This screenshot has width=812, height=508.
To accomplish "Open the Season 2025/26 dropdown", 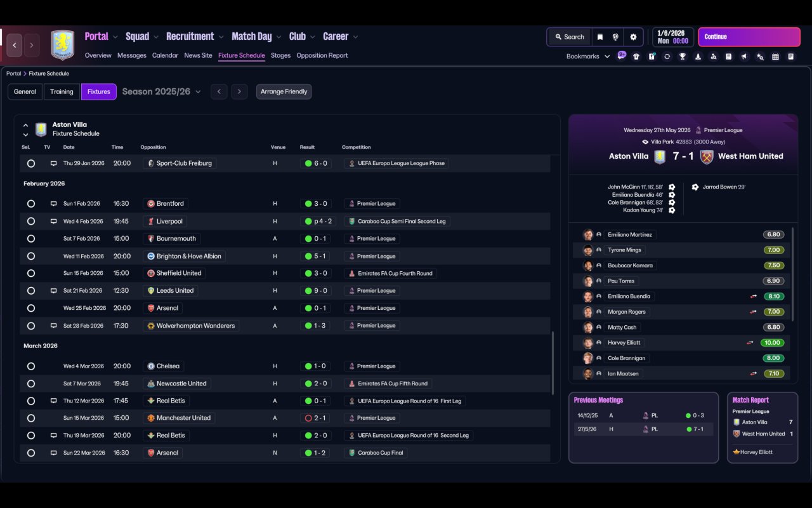I will click(x=161, y=91).
